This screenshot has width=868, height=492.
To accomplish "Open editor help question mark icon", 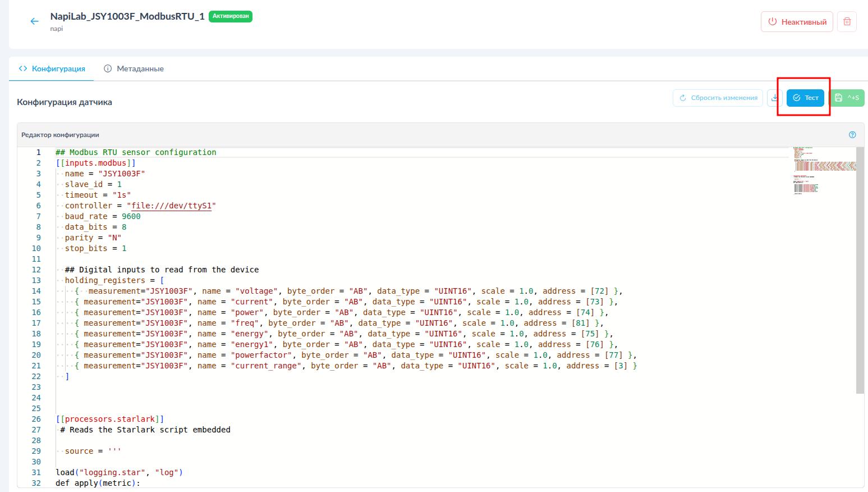I will coord(852,135).
